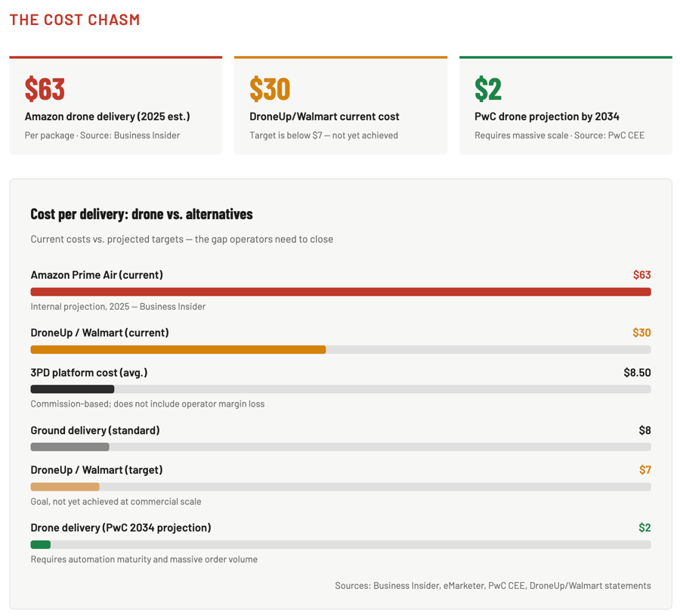
Task: Click the "Drone delivery (PwC 2034 projection)" label
Action: [x=120, y=528]
